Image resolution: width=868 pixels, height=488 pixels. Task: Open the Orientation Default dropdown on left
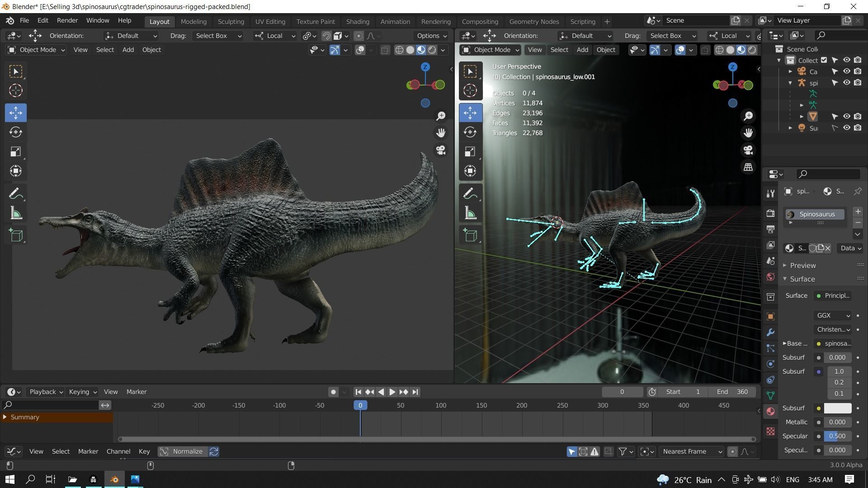pyautogui.click(x=131, y=36)
